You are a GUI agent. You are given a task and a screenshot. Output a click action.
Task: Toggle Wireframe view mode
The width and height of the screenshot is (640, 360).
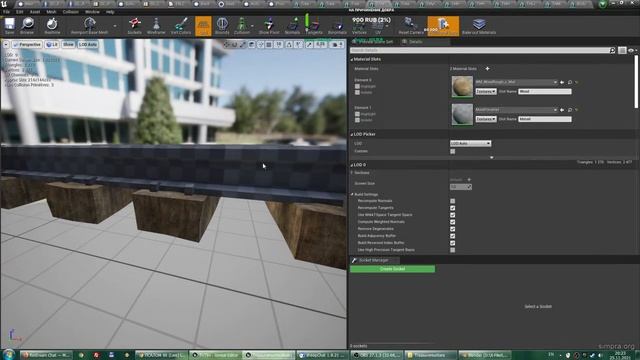point(156,25)
